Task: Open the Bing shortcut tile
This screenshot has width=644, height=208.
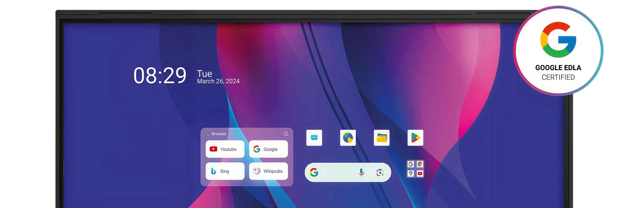Action: tap(225, 171)
